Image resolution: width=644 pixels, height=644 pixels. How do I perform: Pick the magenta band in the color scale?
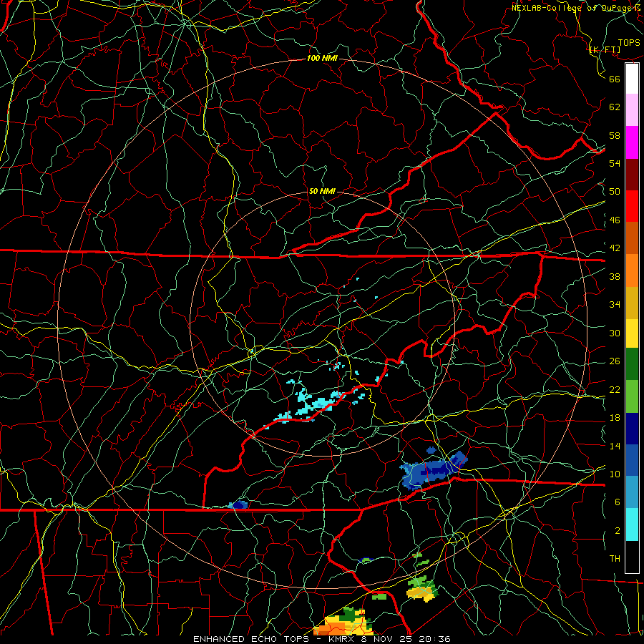pos(632,142)
